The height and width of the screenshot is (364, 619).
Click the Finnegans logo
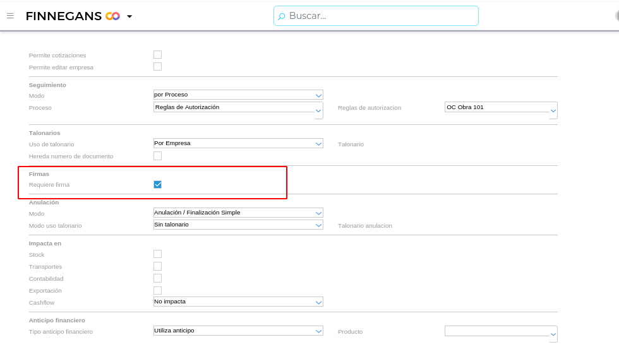[x=73, y=16]
